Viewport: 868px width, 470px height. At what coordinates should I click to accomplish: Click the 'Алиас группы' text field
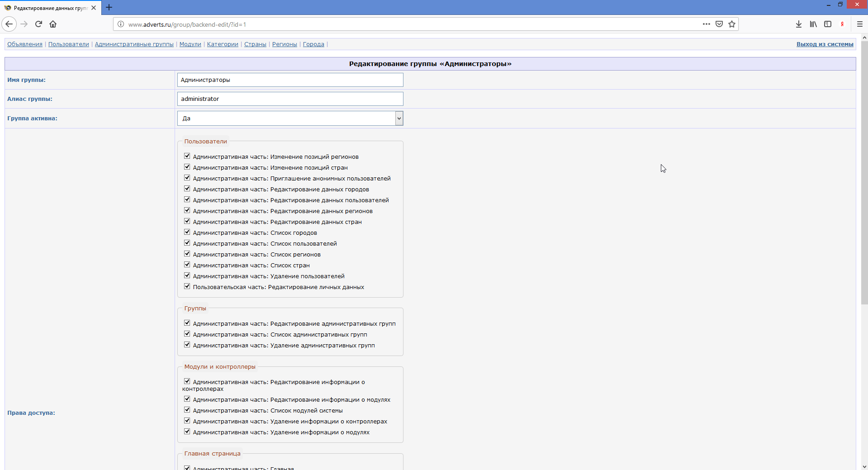[x=290, y=99]
